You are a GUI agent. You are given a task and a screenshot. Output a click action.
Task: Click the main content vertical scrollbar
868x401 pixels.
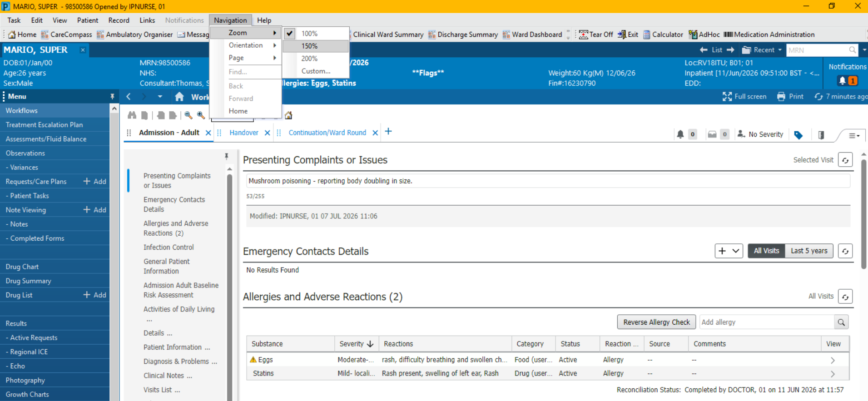(863, 213)
